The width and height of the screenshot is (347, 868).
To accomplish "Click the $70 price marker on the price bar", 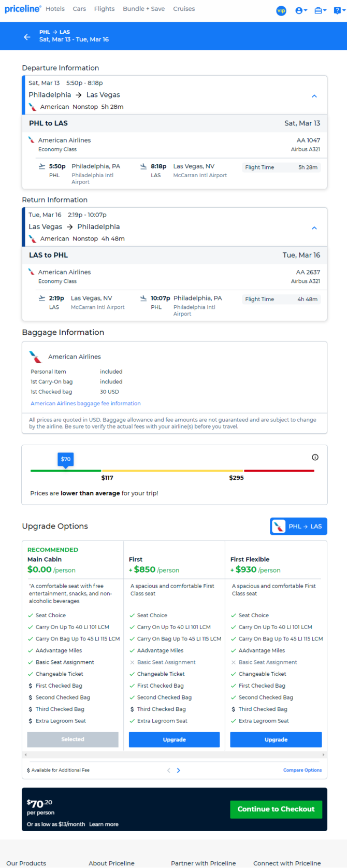I will pos(66,459).
